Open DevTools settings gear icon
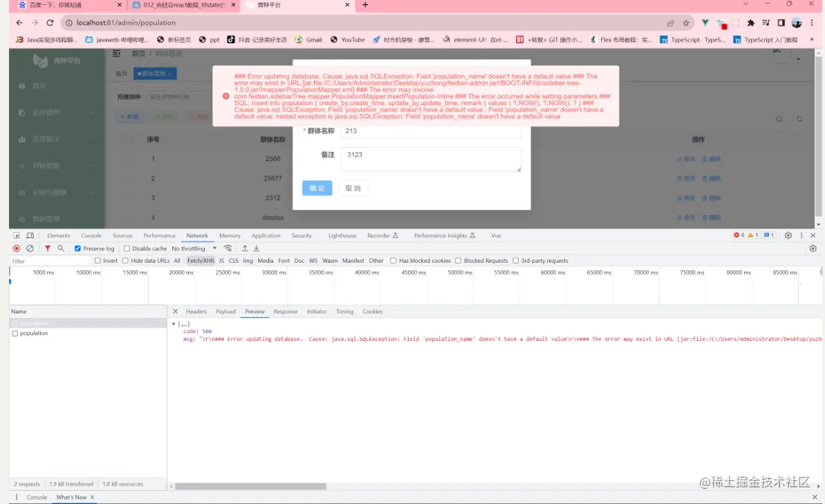This screenshot has width=825, height=504. [788, 236]
